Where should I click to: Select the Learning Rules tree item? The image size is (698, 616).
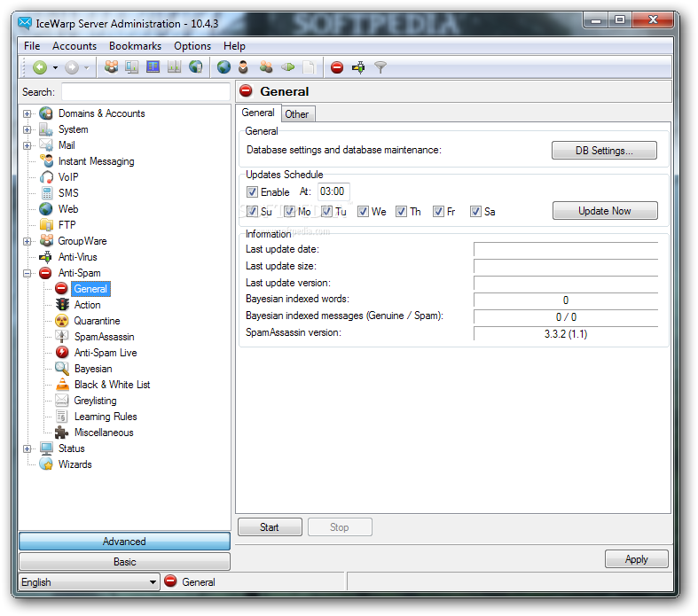[106, 417]
